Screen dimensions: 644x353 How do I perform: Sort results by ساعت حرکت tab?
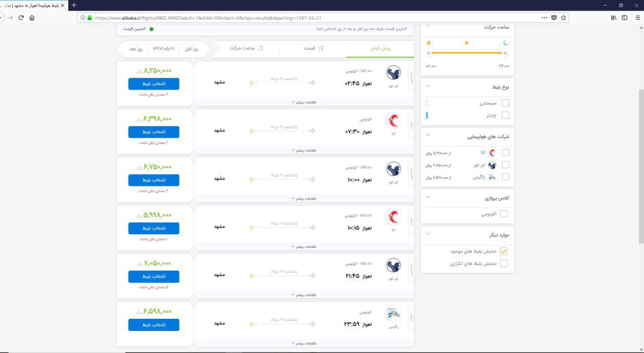coord(246,48)
